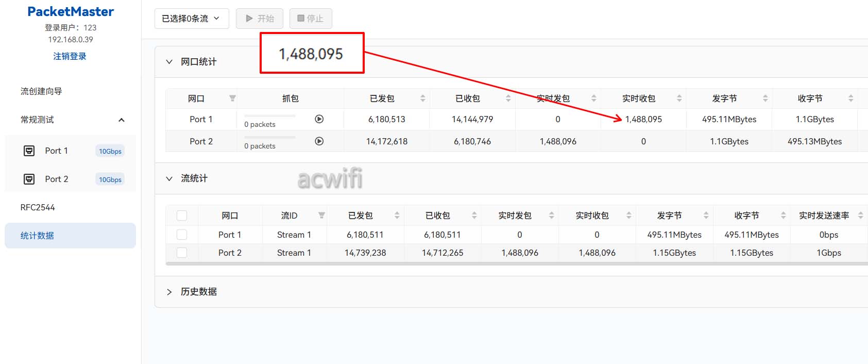Viewport: 868px width, 364px height.
Task: Click the 192.168.0.39 address text
Action: (x=71, y=39)
